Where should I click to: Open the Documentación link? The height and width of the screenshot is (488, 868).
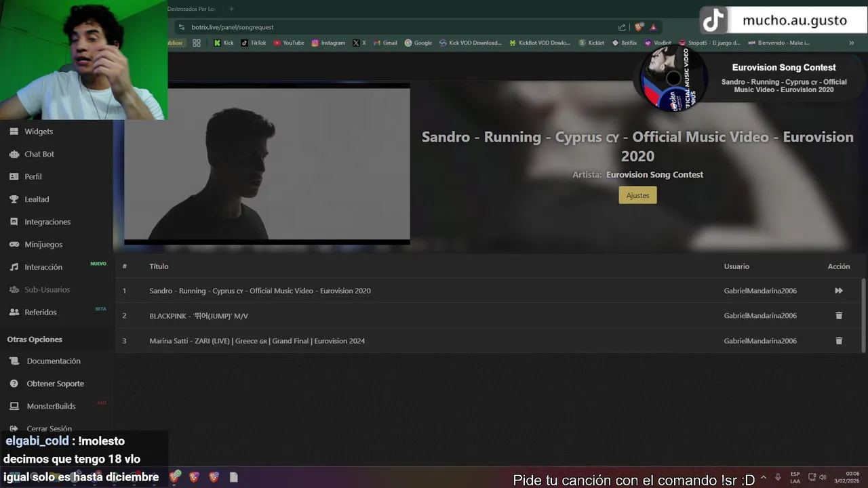pos(54,361)
